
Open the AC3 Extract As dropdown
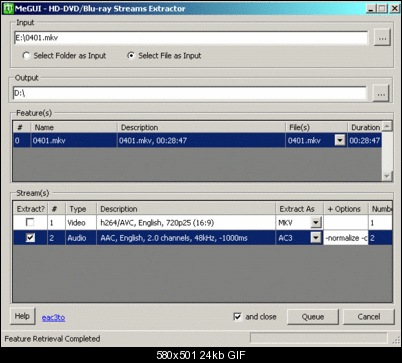tap(315, 238)
